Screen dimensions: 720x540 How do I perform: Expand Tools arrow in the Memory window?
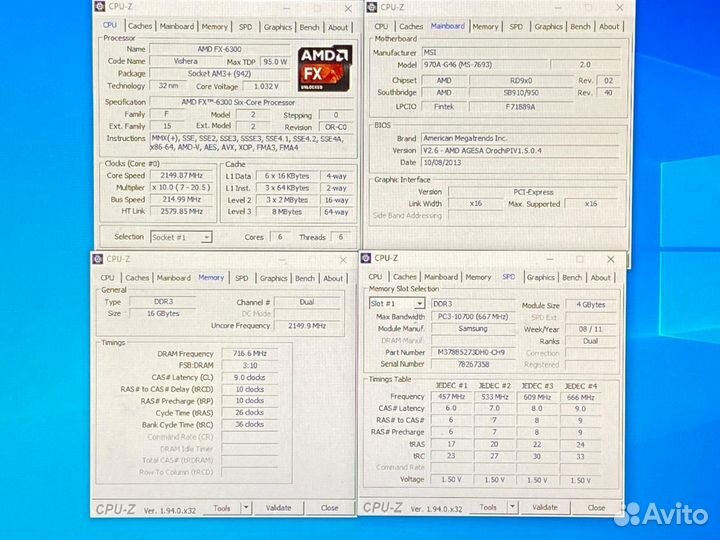246,507
